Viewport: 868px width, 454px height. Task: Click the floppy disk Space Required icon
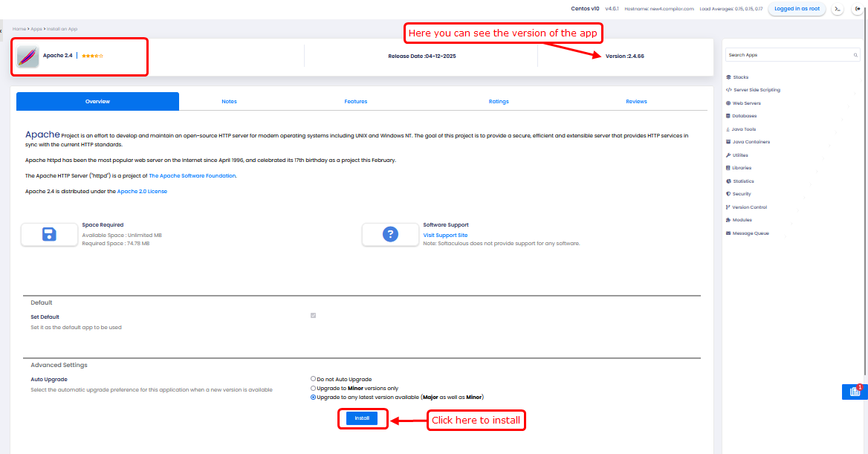pyautogui.click(x=49, y=235)
